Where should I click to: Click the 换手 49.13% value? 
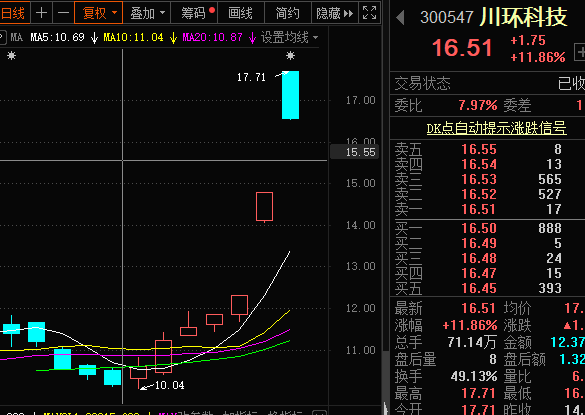(x=474, y=376)
